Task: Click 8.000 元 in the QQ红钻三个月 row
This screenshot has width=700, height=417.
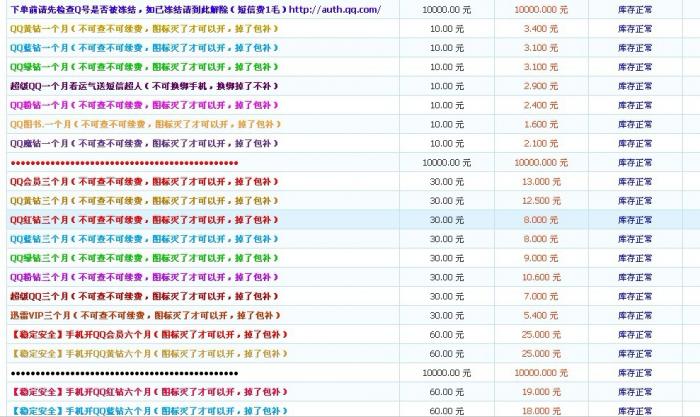Action: [541, 220]
